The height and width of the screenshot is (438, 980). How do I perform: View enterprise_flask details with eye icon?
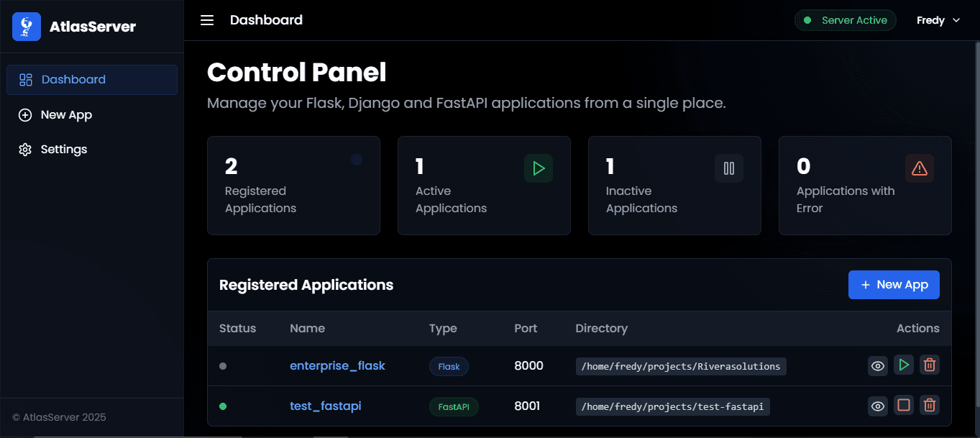pos(877,365)
